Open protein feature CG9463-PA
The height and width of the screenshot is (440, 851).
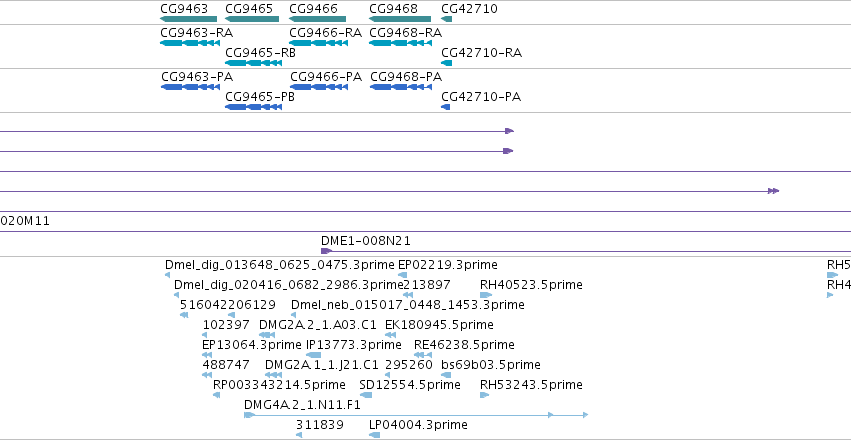pyautogui.click(x=190, y=87)
